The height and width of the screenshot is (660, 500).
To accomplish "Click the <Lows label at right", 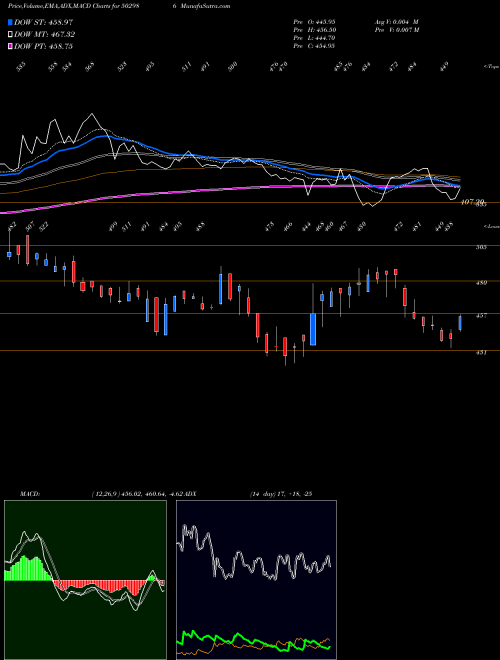I will [x=491, y=226].
